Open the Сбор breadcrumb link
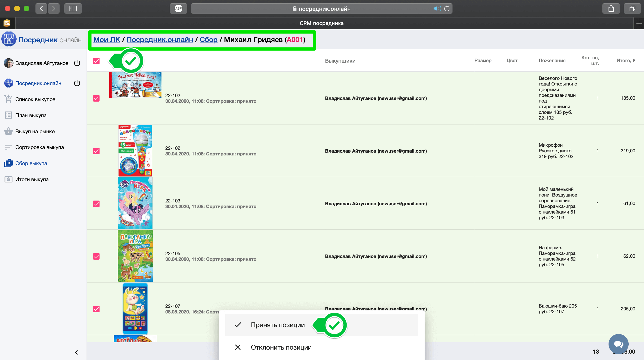644x360 pixels. tap(208, 39)
